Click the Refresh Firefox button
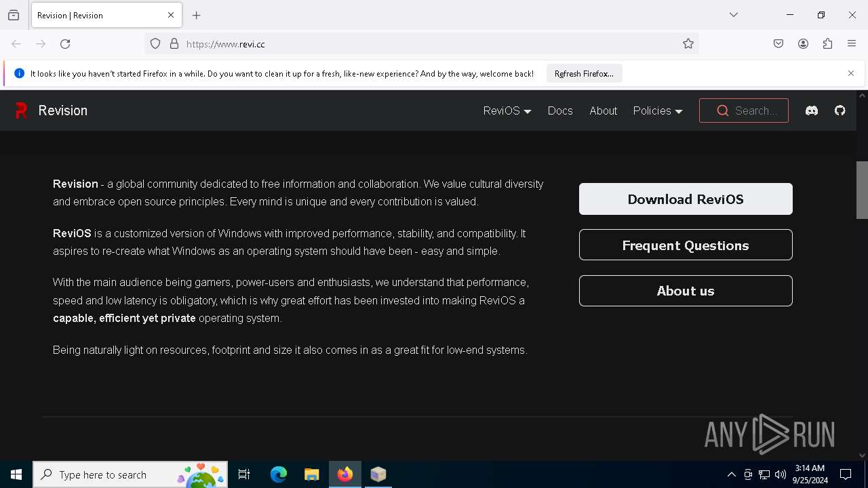 click(x=584, y=73)
